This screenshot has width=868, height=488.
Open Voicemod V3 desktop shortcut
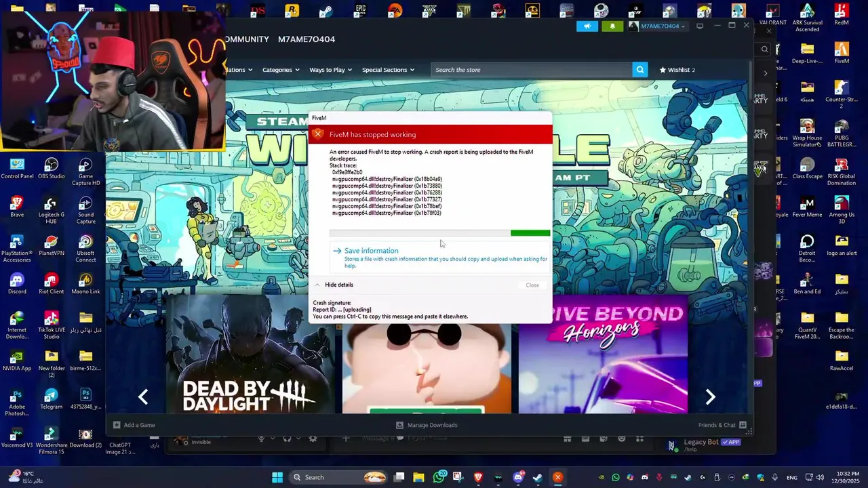[17, 436]
